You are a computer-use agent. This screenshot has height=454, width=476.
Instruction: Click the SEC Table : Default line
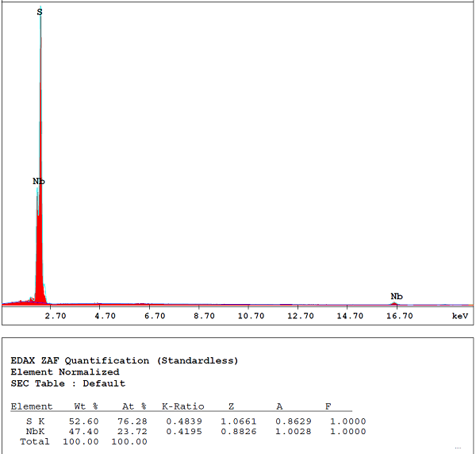pos(68,383)
